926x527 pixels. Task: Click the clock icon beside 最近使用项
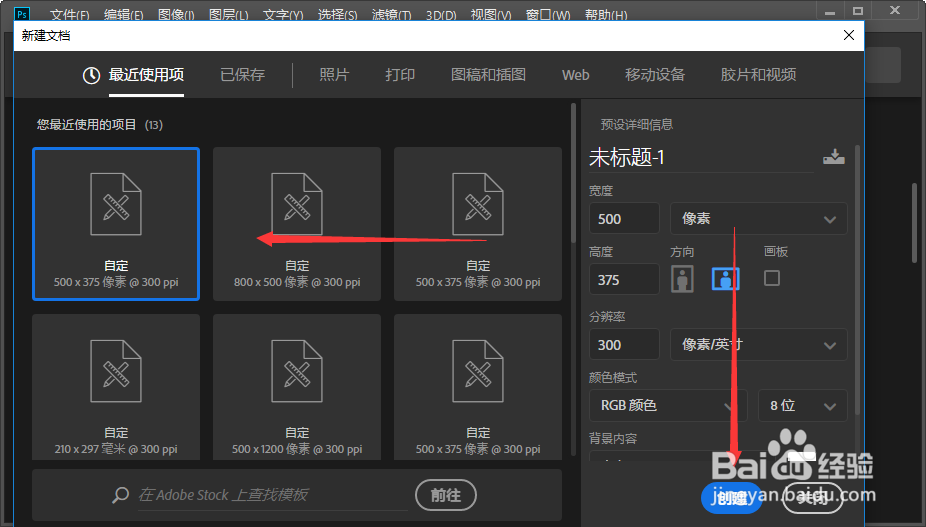tap(91, 75)
